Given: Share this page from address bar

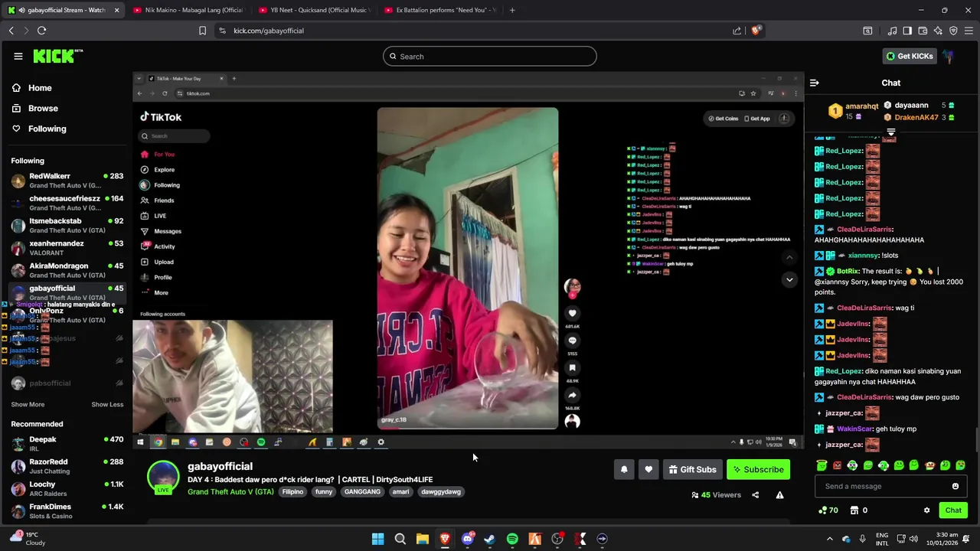Looking at the screenshot, I should (737, 31).
